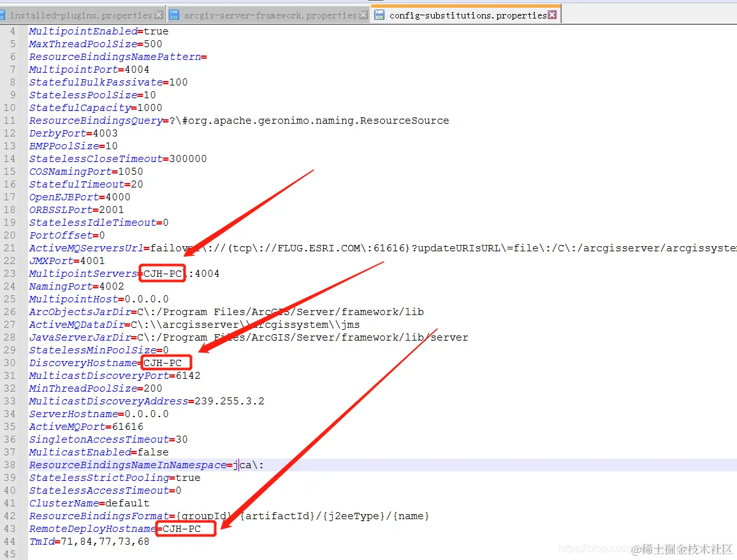Switch to the installed-plugins.properties tab
Screen dimensions: 737x560
pos(81,15)
